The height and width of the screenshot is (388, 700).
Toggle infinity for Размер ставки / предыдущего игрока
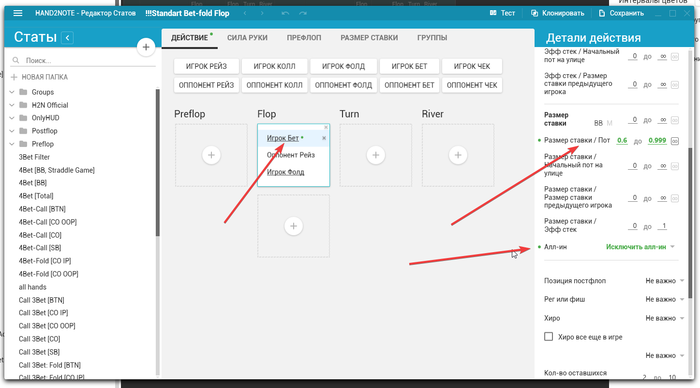(x=675, y=198)
